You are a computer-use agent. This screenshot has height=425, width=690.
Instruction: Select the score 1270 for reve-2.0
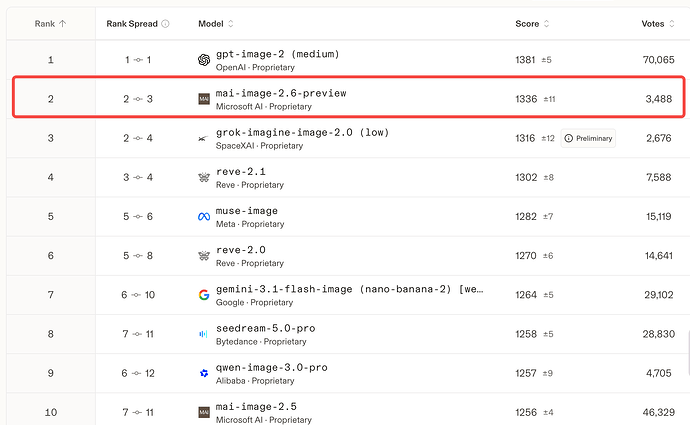(x=526, y=256)
